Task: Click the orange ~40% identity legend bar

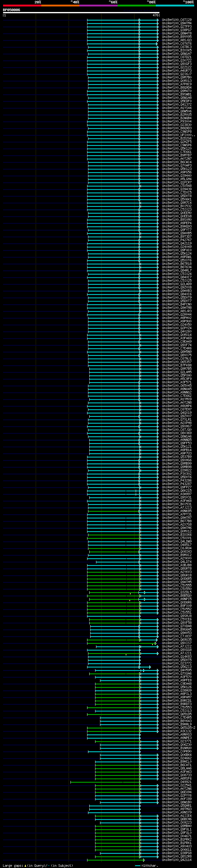Action: [60, 6]
